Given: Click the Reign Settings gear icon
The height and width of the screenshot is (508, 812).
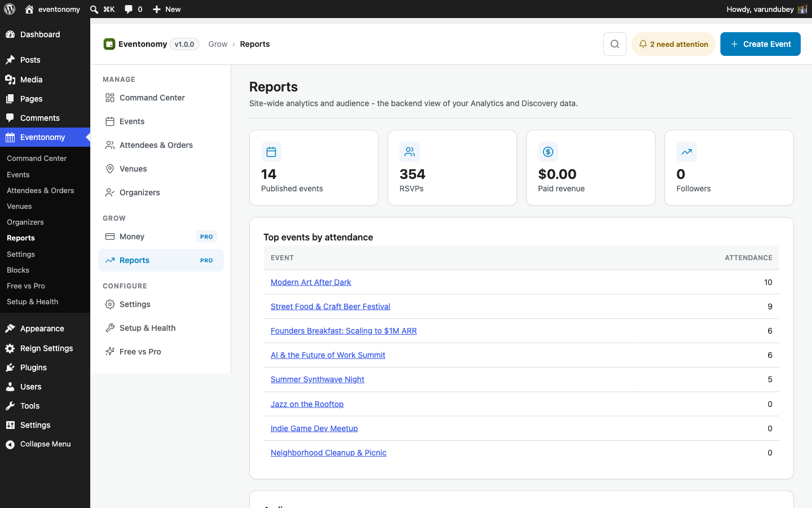Looking at the screenshot, I should pyautogui.click(x=10, y=348).
